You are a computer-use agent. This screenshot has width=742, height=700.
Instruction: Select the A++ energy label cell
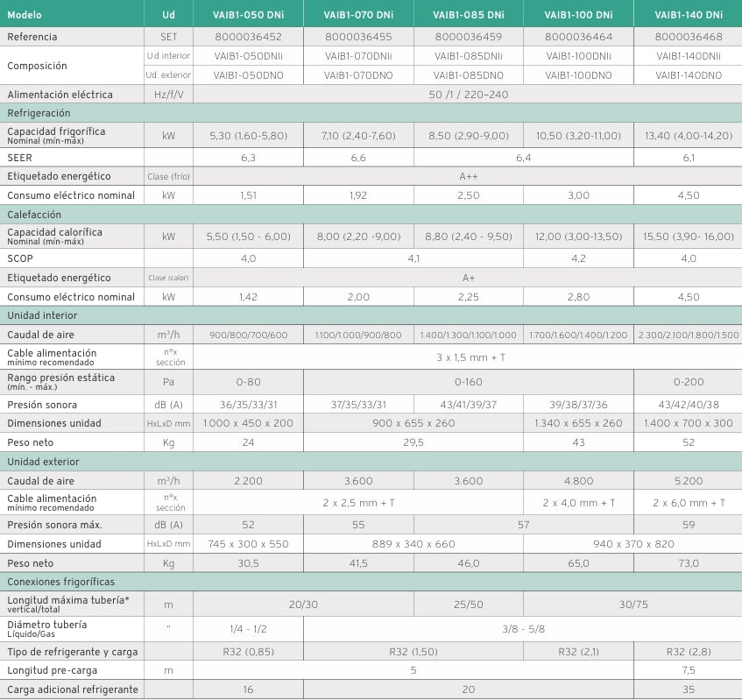(x=468, y=176)
